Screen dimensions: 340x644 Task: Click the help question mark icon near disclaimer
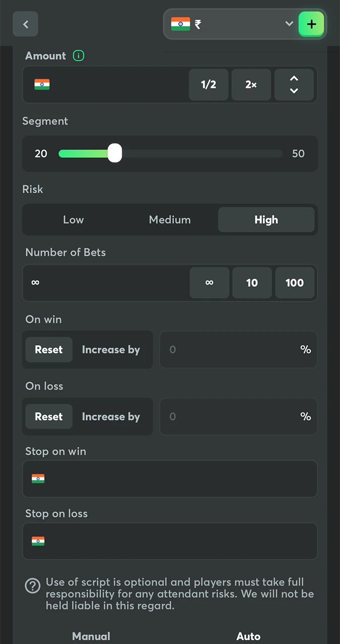coord(32,586)
